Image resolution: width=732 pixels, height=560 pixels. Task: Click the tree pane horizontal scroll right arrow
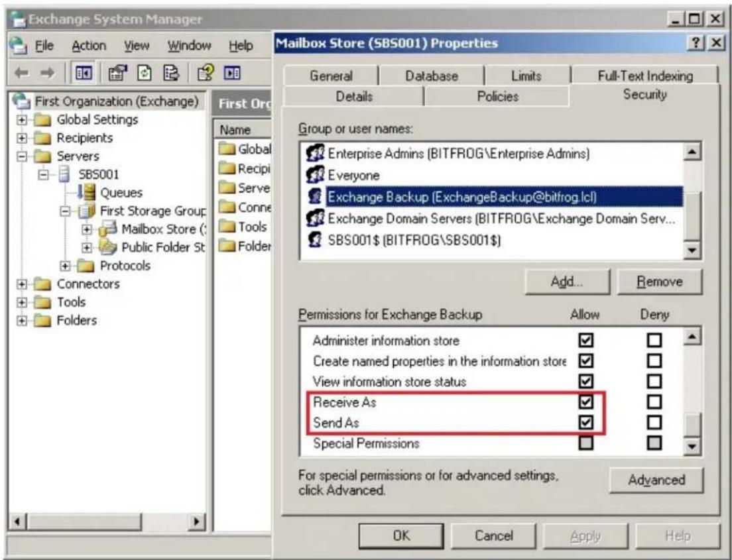(x=196, y=521)
